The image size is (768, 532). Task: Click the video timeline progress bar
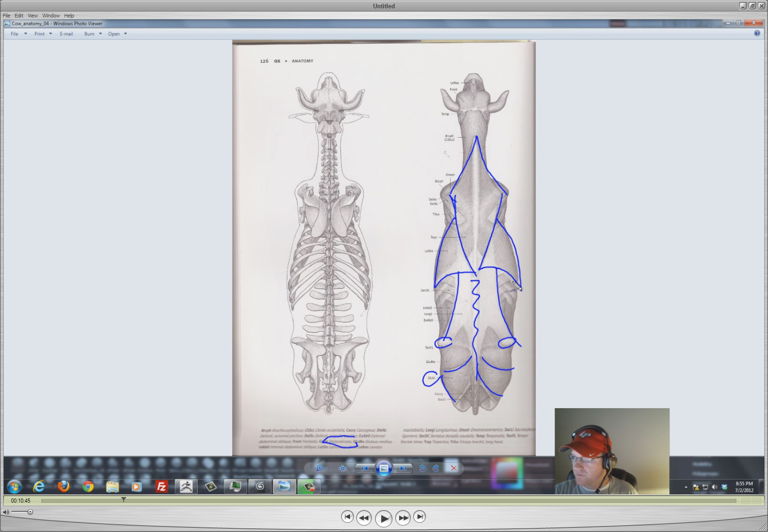389,500
